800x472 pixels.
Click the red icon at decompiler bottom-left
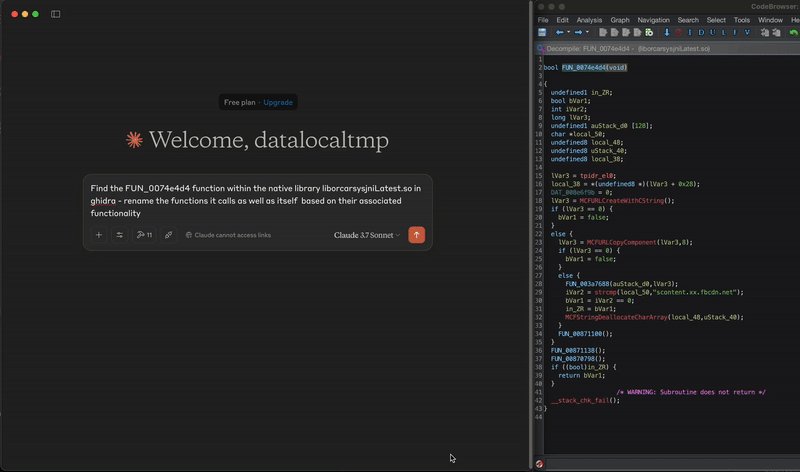click(x=539, y=464)
